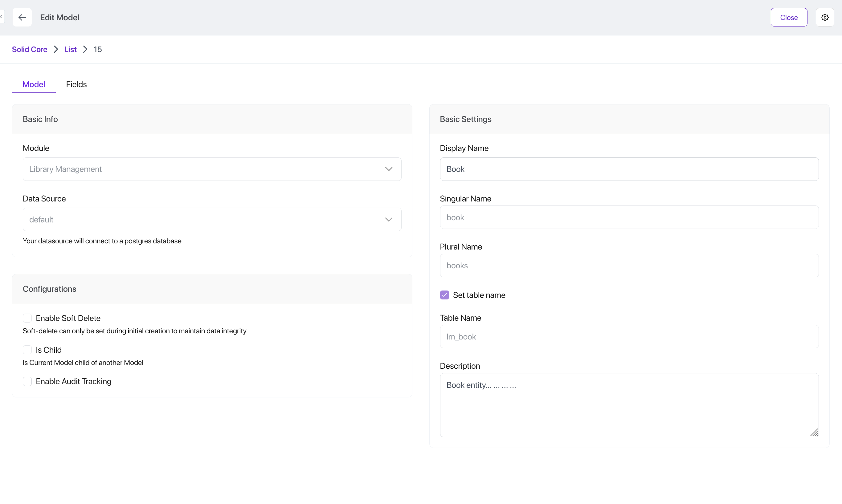
Task: Click into the Description text area
Action: coord(629,405)
